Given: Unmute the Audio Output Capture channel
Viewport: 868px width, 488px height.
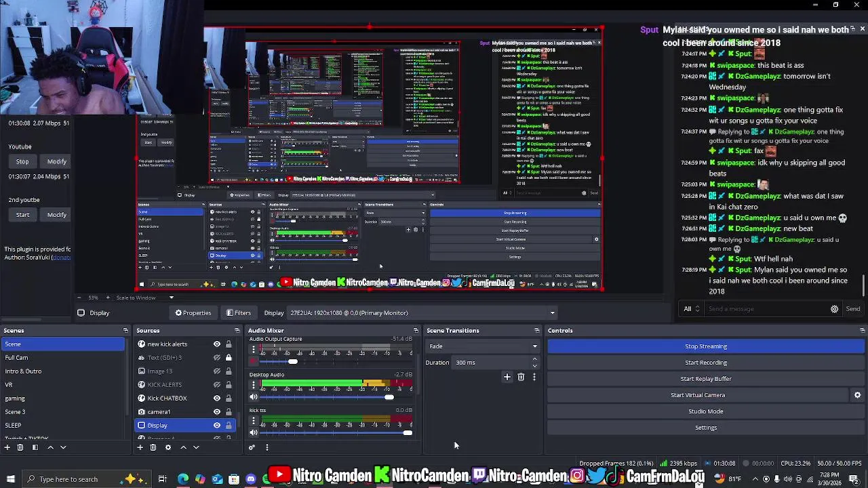Looking at the screenshot, I should click(x=254, y=362).
